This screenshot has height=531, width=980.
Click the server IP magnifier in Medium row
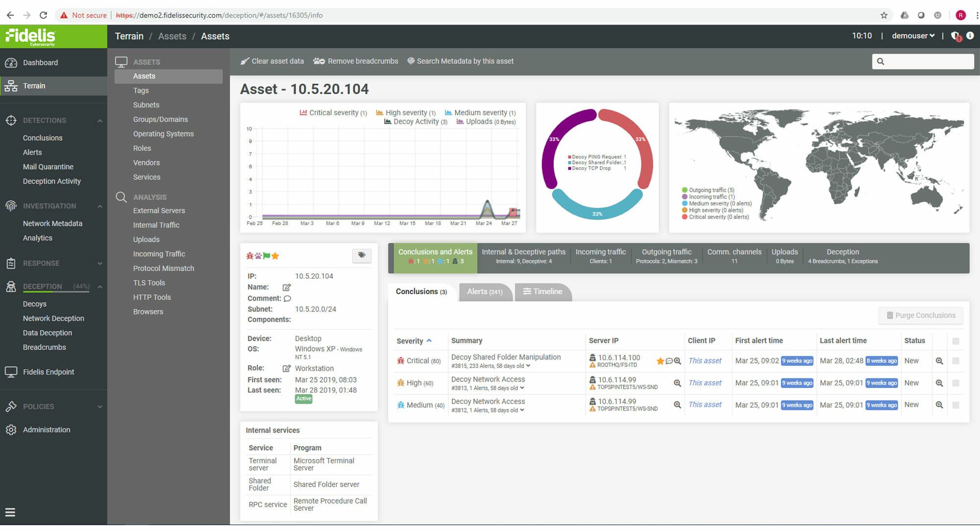[677, 405]
